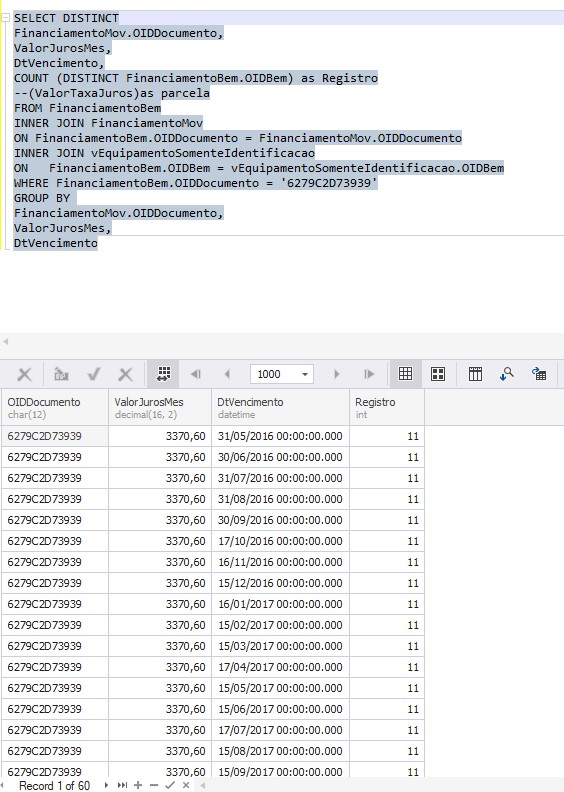564x792 pixels.
Task: Sort by the DtVencimento column header
Action: 280,407
